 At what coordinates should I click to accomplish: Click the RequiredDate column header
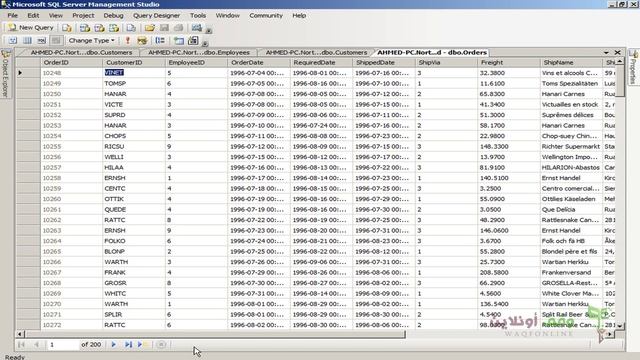click(x=322, y=62)
